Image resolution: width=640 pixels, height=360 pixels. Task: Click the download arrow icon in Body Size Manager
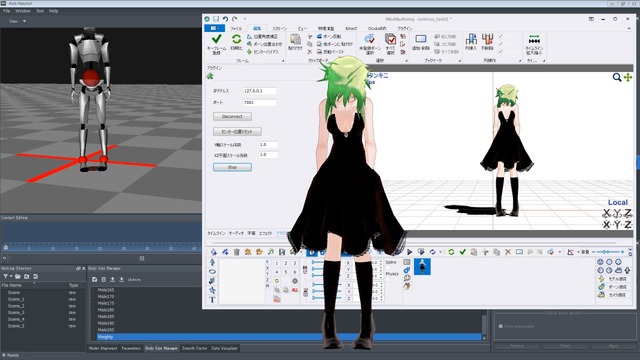click(122, 279)
